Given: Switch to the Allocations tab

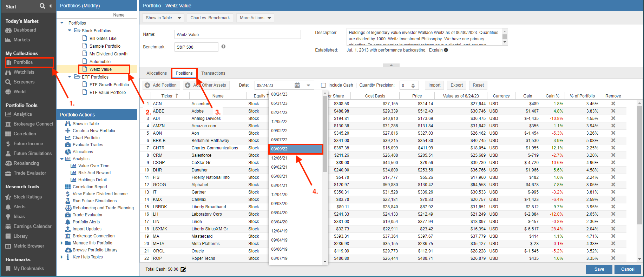Looking at the screenshot, I should point(157,73).
